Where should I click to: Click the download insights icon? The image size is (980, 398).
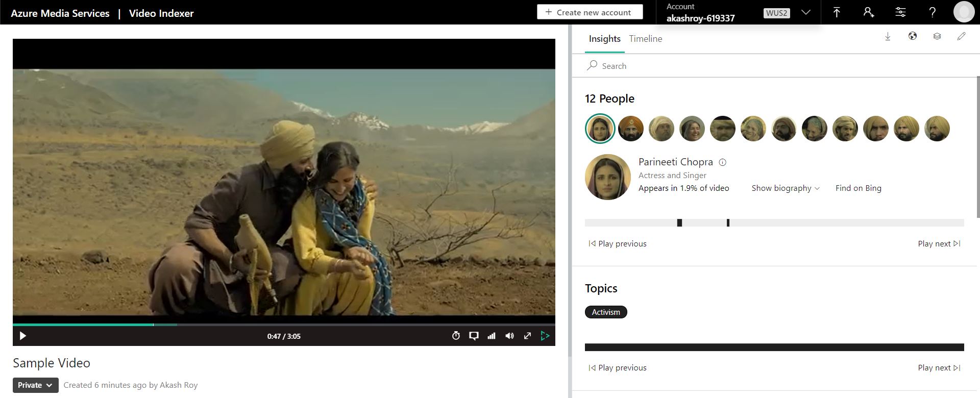coord(888,36)
